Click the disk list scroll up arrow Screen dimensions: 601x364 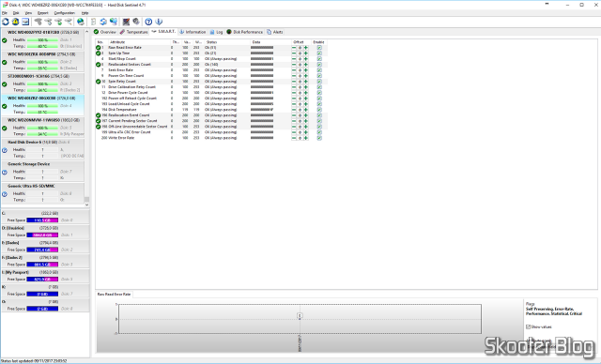click(86, 32)
